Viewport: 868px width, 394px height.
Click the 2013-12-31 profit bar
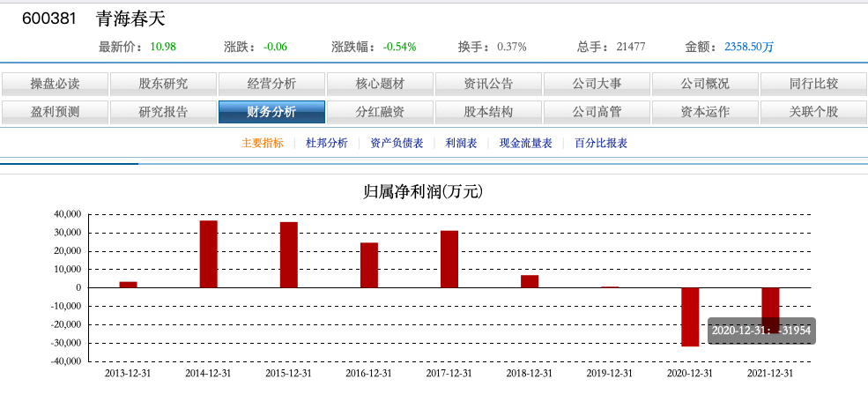[129, 285]
